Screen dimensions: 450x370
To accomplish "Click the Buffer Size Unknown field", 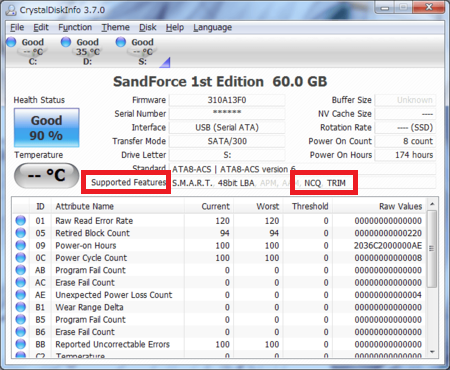I will 405,100.
